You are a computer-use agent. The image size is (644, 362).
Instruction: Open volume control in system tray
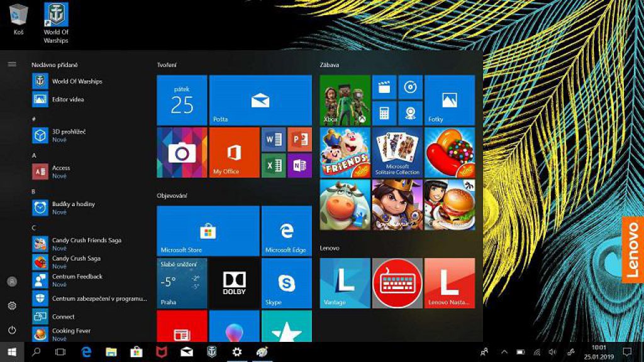(x=553, y=352)
